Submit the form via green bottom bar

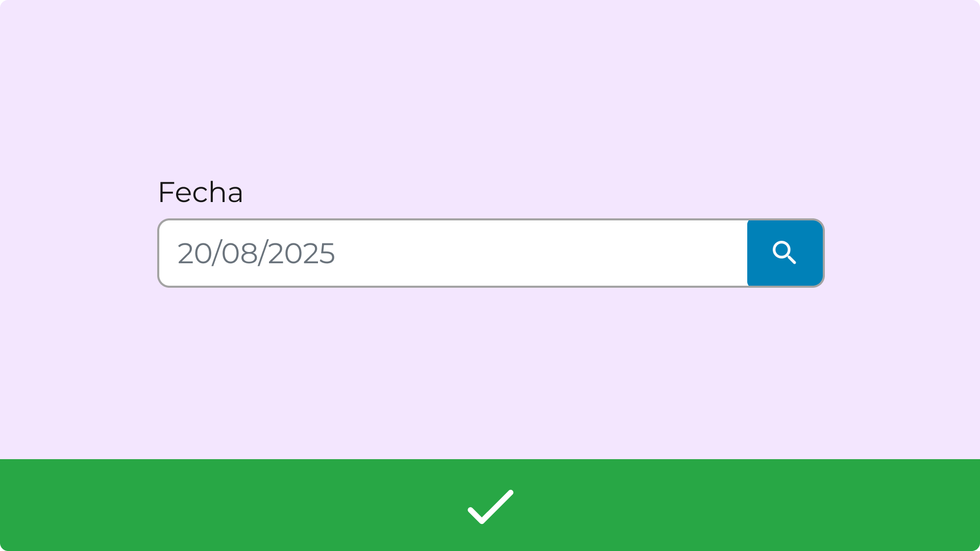tap(490, 505)
